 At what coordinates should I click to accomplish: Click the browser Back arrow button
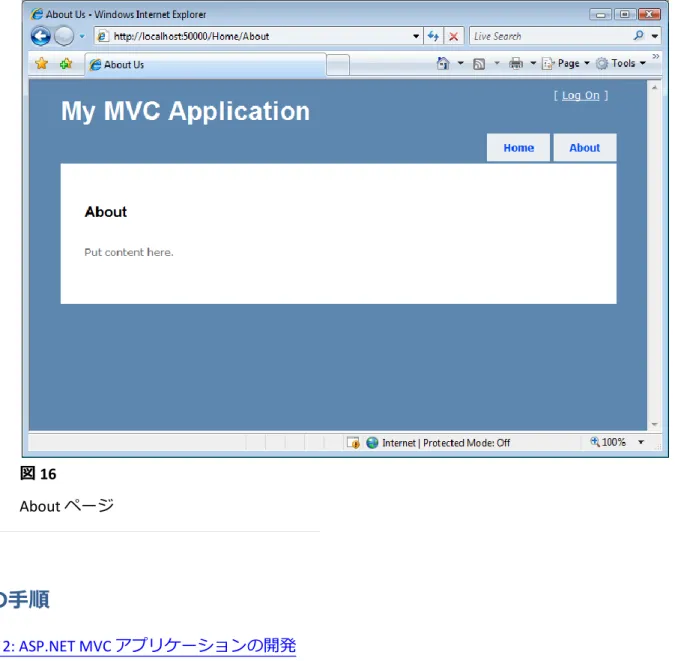click(x=40, y=36)
